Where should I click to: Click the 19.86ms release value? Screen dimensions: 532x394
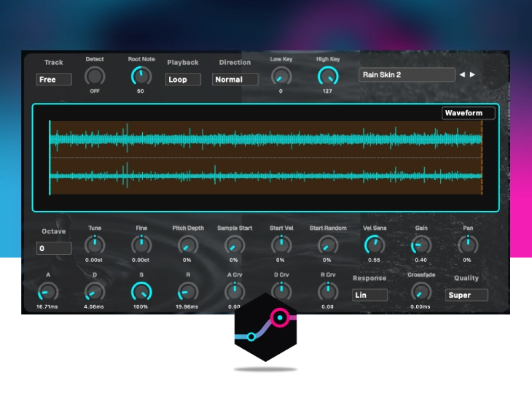tap(187, 306)
